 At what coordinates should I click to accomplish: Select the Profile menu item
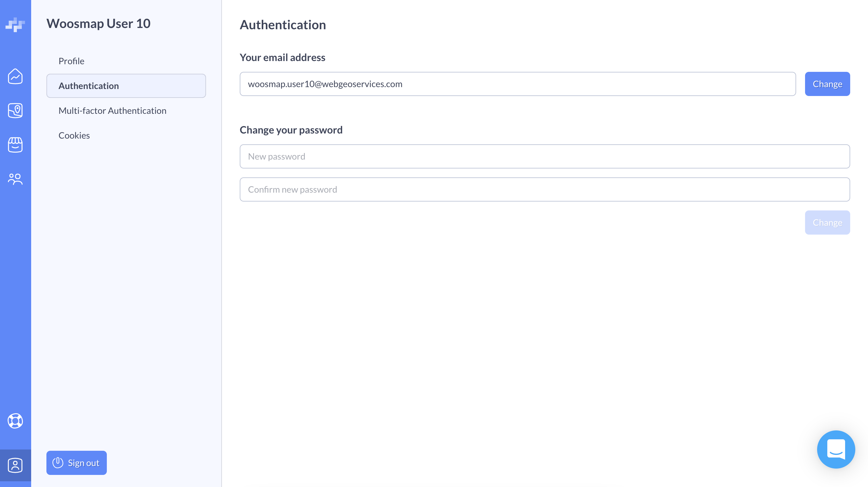click(x=72, y=61)
